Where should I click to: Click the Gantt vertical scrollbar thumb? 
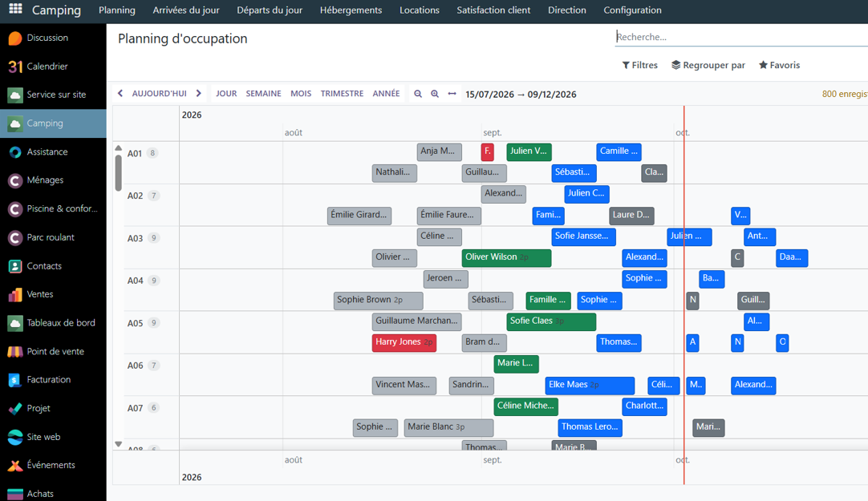[x=118, y=172]
